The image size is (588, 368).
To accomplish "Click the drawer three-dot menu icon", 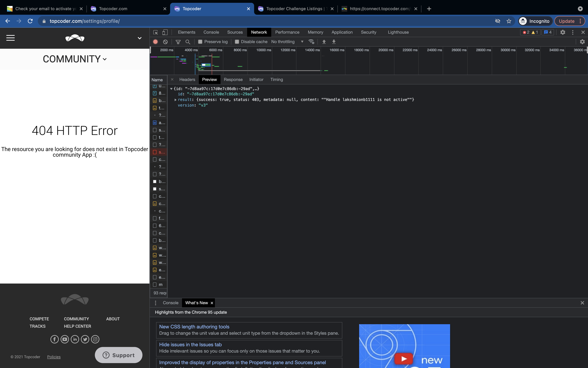I will pyautogui.click(x=156, y=303).
